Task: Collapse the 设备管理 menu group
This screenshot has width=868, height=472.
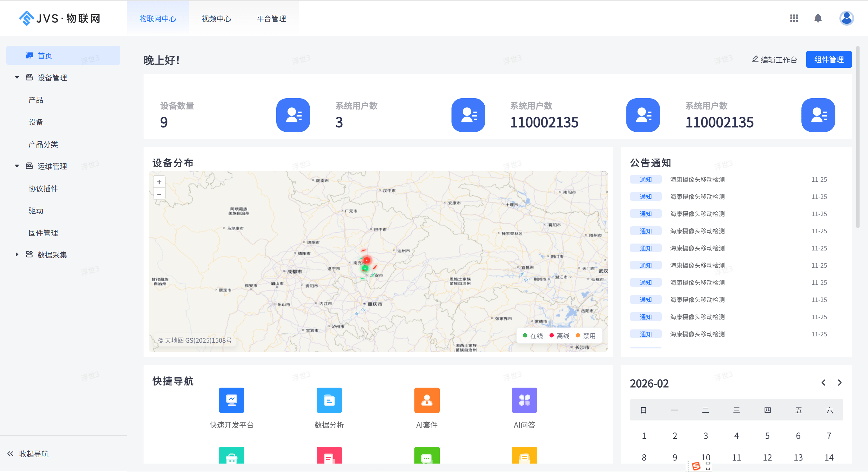Action: (17, 77)
